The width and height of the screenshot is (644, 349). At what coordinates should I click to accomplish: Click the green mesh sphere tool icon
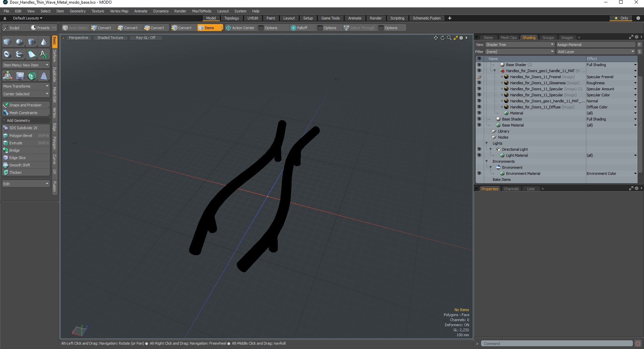tap(32, 76)
